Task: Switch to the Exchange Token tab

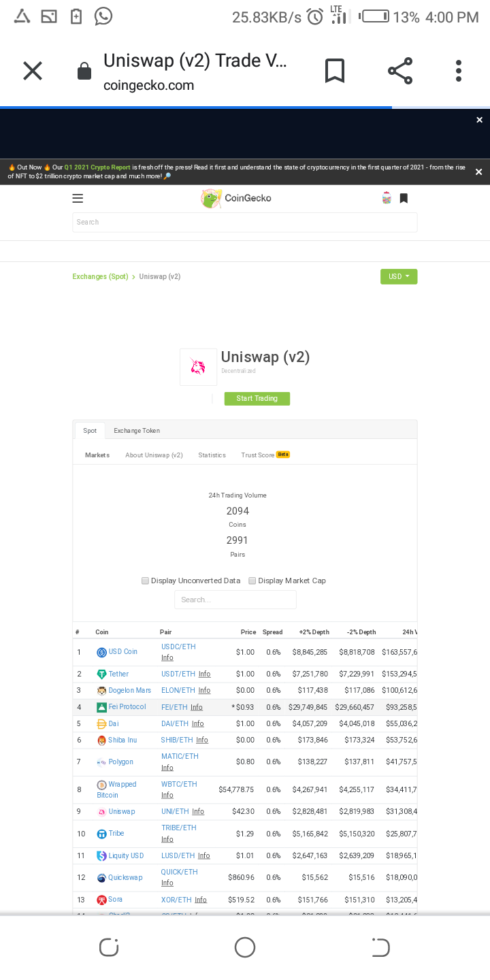Action: 137,430
